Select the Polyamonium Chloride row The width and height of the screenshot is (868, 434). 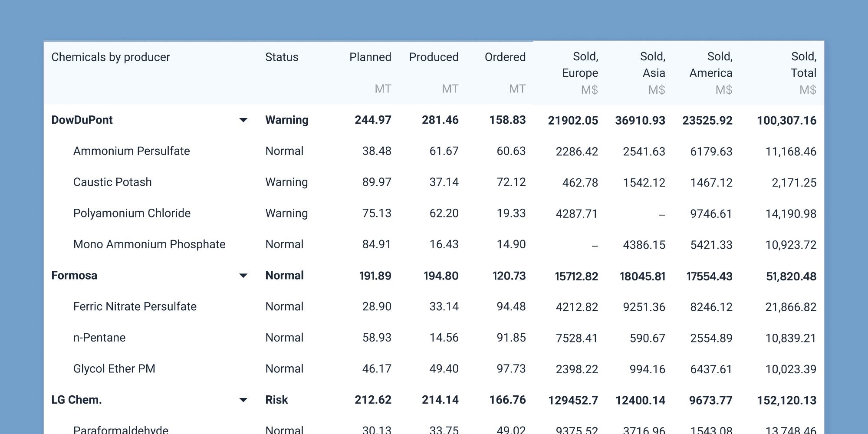tap(434, 213)
